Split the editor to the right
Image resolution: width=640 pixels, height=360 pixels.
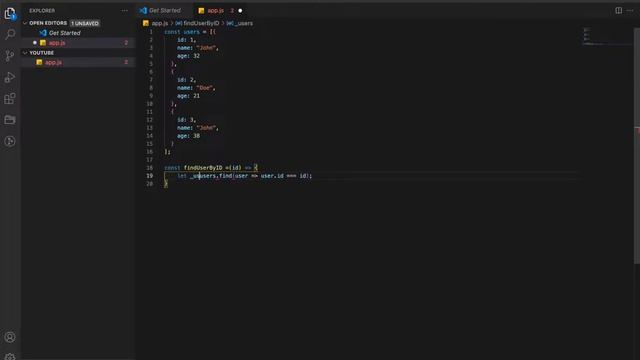tap(619, 11)
